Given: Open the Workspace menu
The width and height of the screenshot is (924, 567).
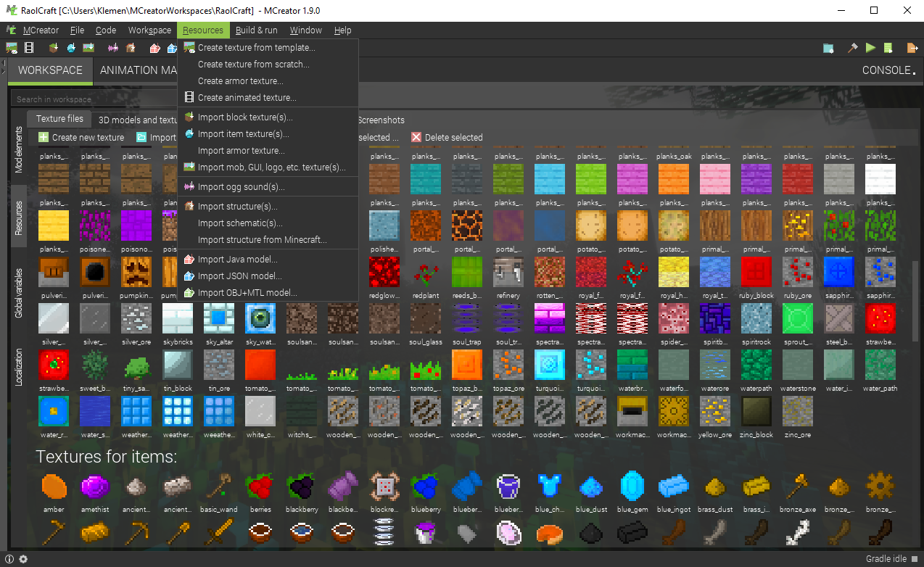Looking at the screenshot, I should tap(149, 30).
